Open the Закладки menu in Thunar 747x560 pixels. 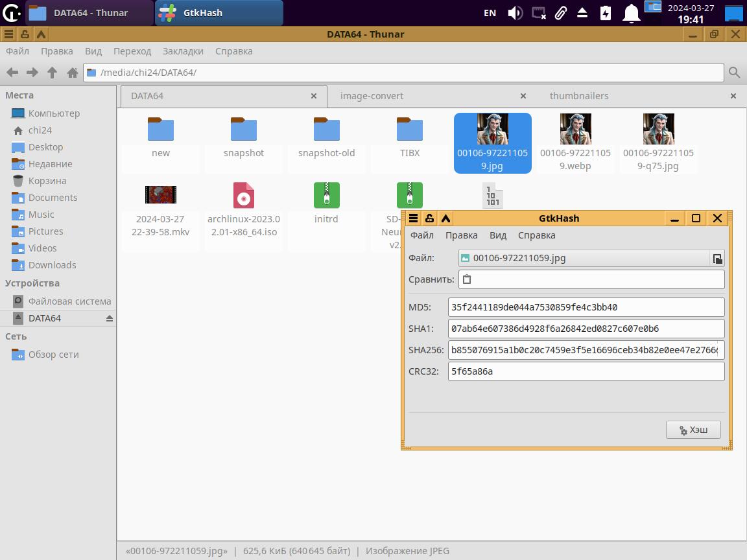click(x=183, y=51)
